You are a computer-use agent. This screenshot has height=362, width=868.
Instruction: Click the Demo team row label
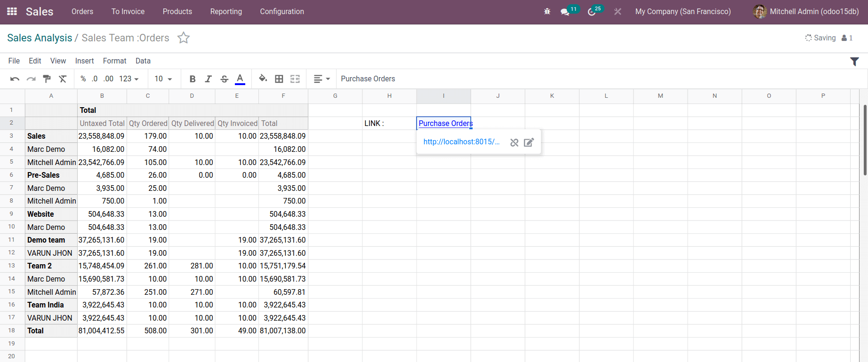[x=51, y=240]
